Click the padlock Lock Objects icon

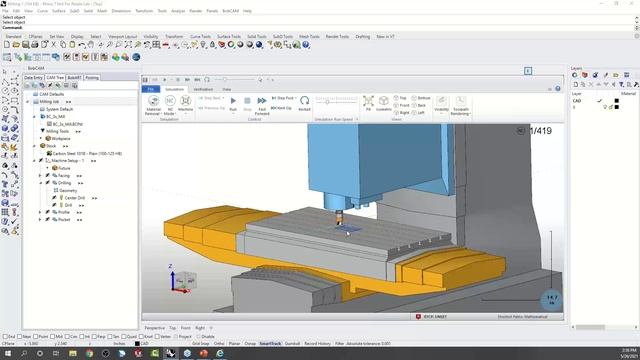[212, 45]
